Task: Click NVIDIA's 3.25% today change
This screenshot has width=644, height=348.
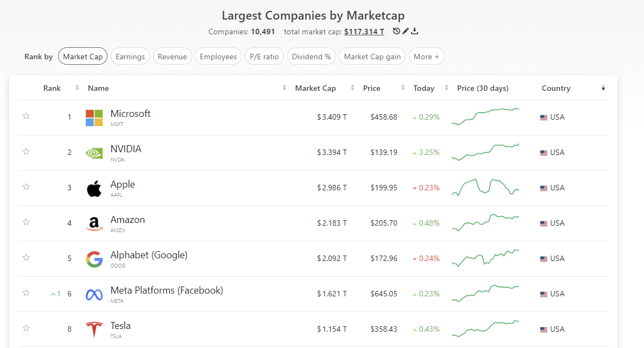Action: pyautogui.click(x=426, y=153)
